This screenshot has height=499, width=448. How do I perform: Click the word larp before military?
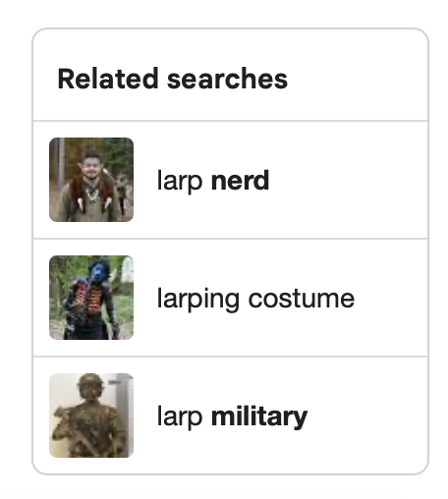[x=180, y=416]
